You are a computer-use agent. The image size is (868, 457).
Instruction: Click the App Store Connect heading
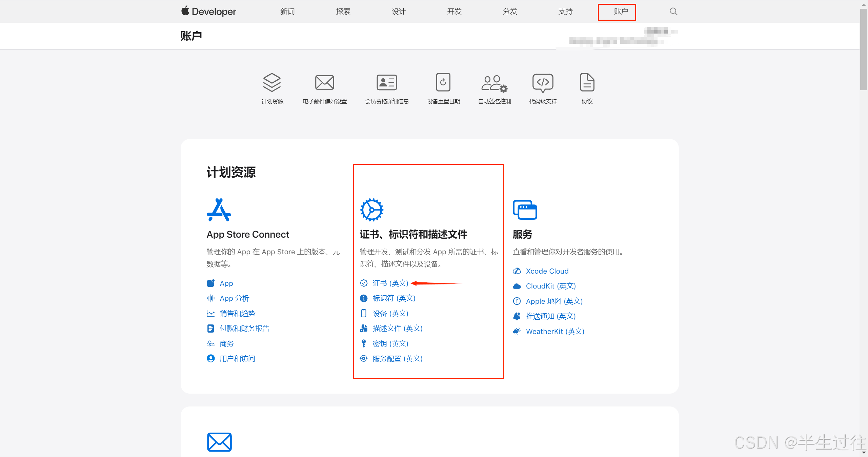(248, 234)
